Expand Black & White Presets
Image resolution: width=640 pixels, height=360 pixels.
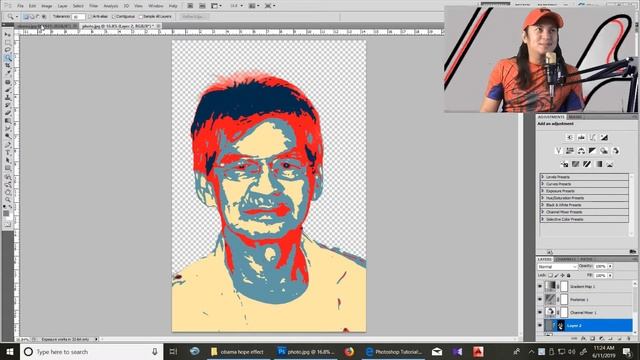pos(543,205)
